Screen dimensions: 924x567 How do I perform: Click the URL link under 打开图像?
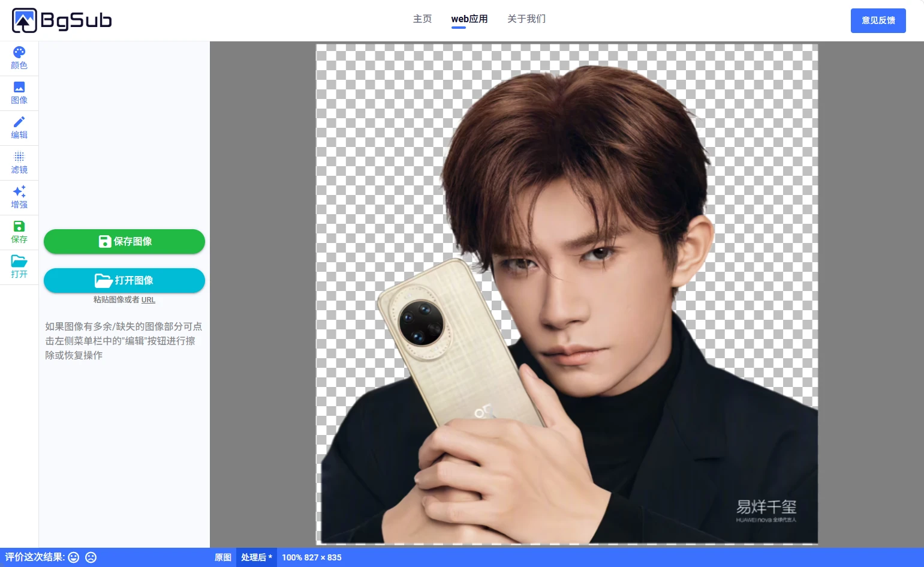pyautogui.click(x=148, y=300)
